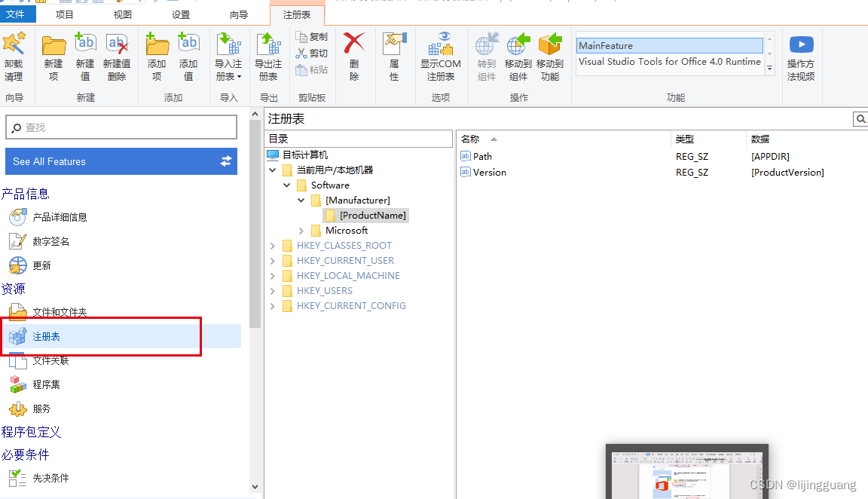Open 操作方法视频 tutorial videos

click(801, 57)
